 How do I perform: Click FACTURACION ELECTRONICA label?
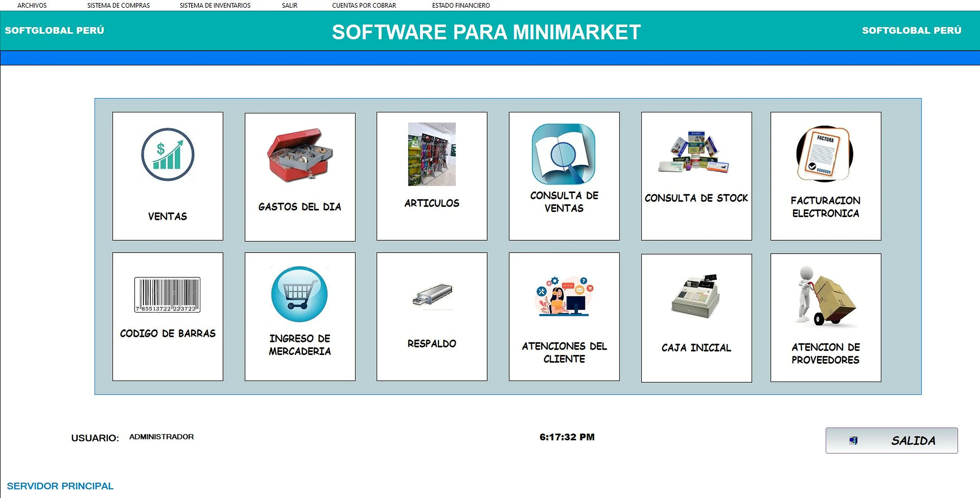pos(826,207)
